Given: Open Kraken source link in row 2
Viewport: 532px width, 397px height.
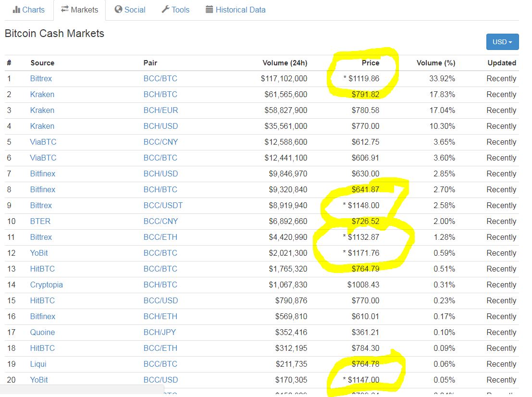Looking at the screenshot, I should tap(42, 94).
